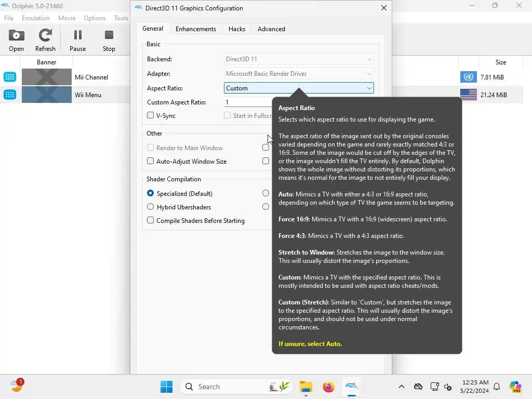This screenshot has height=399, width=532.
Task: Click the Wii platform icon beside Mii Channel
Action: click(x=10, y=77)
